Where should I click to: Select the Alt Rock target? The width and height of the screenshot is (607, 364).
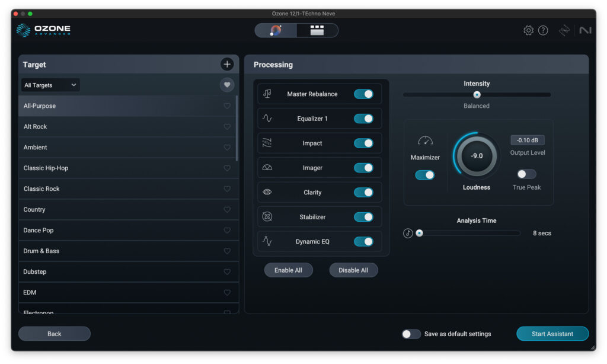coord(127,127)
